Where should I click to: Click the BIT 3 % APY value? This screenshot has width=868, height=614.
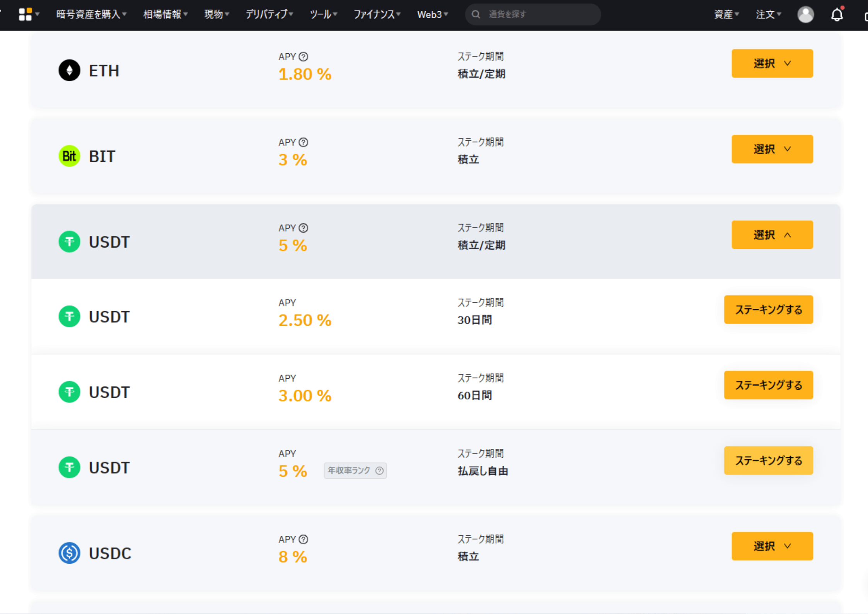(293, 160)
